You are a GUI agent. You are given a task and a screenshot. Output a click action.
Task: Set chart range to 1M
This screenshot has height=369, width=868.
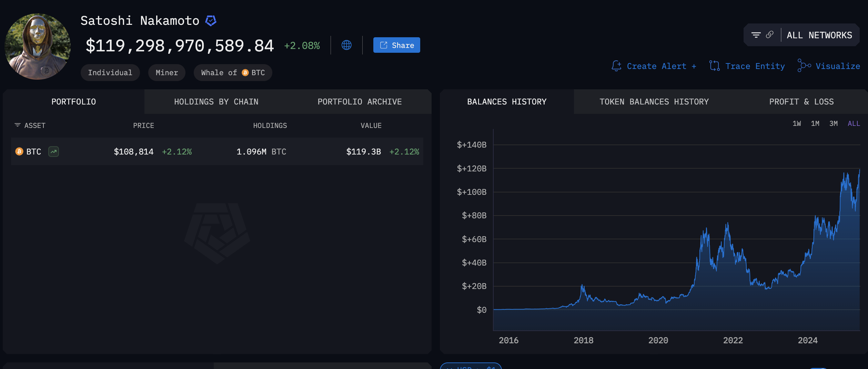815,123
